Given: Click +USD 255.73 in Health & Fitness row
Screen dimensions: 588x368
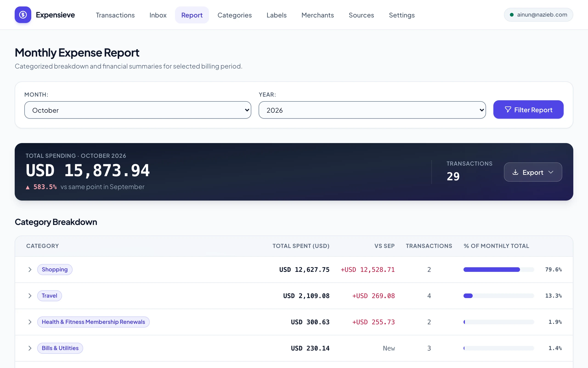Looking at the screenshot, I should 373,322.
